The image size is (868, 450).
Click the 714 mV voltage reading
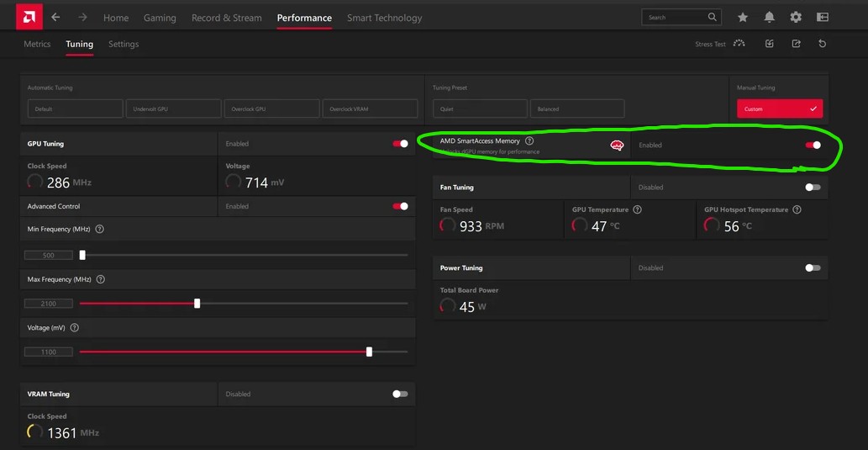[265, 183]
